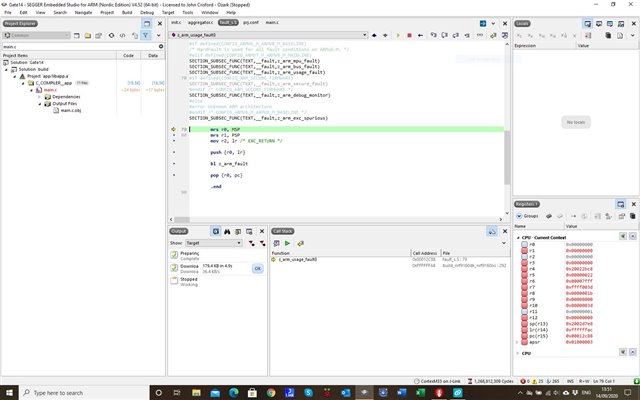
Task: Open File Explorer from the taskbar
Action: coord(196,393)
